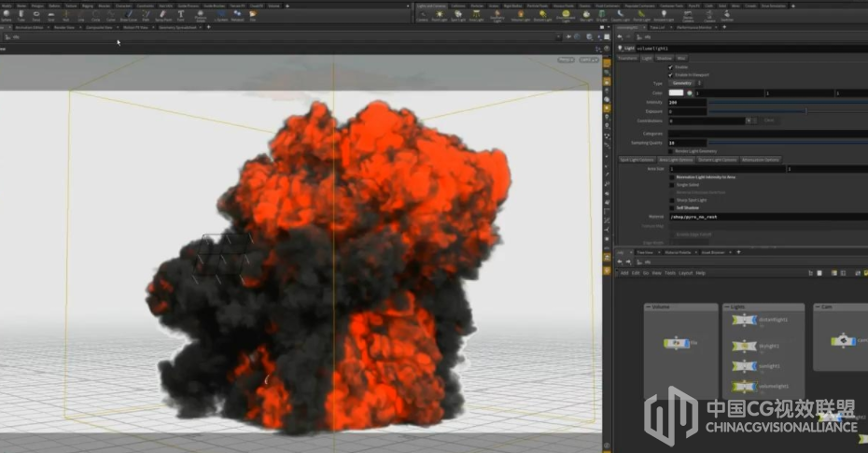The image size is (868, 453).
Task: Open Distant Light Options tab
Action: (x=718, y=160)
